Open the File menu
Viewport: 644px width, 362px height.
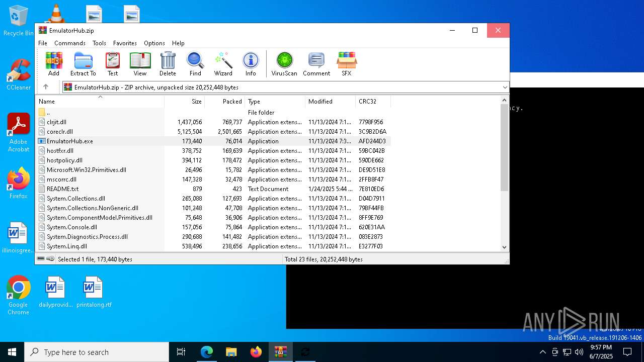(43, 43)
